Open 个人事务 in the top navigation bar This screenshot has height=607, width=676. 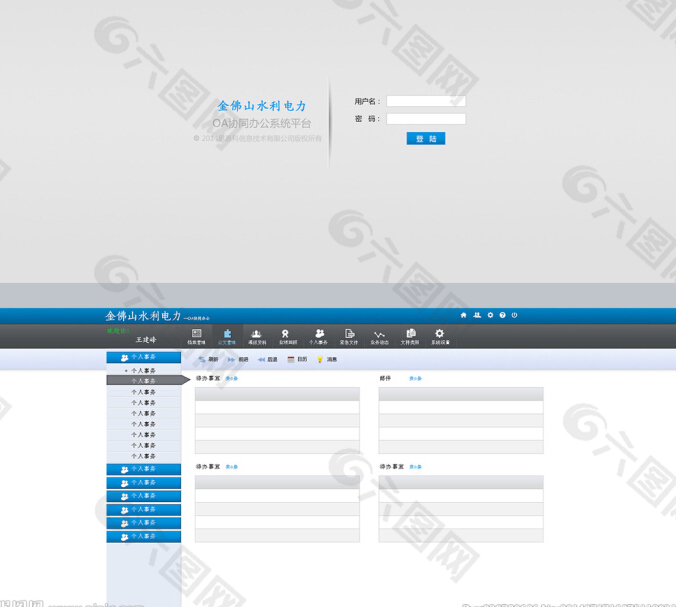318,336
